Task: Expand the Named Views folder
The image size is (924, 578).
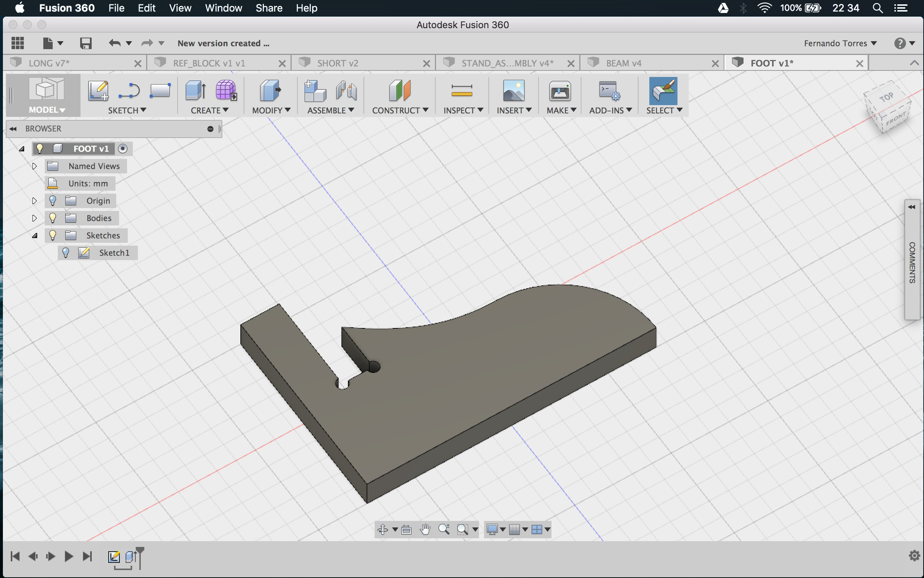Action: point(34,166)
